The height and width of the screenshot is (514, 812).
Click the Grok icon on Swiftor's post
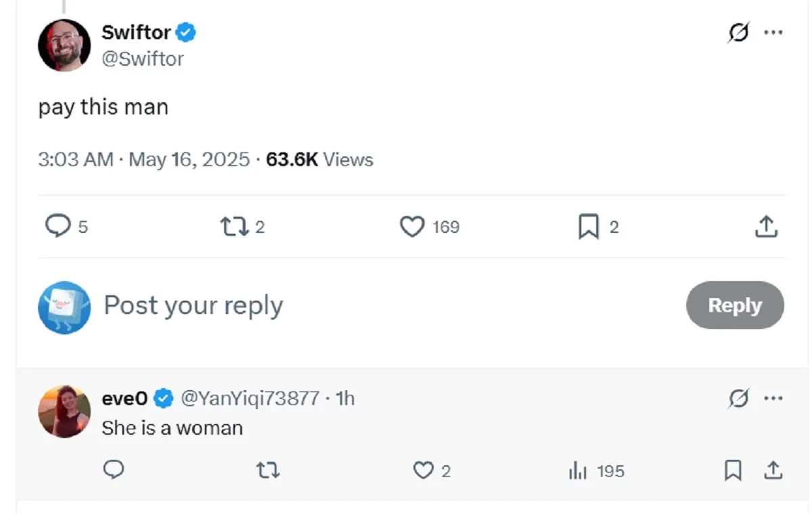tap(738, 33)
